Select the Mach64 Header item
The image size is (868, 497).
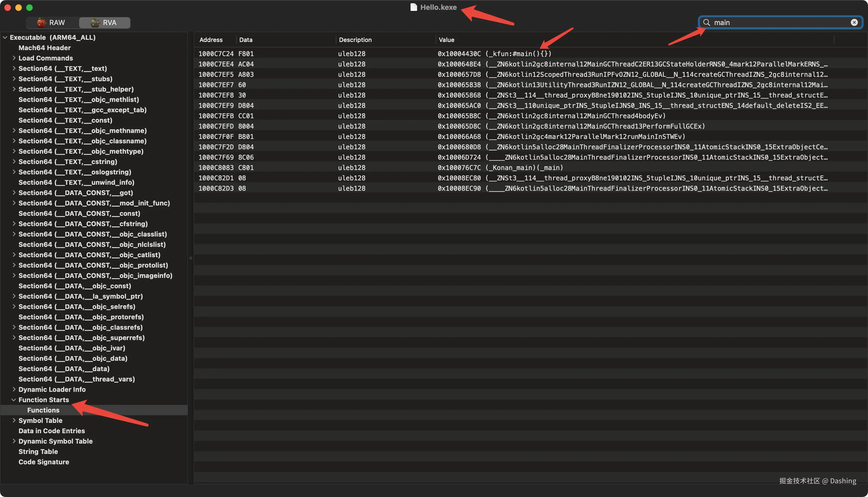tap(44, 48)
